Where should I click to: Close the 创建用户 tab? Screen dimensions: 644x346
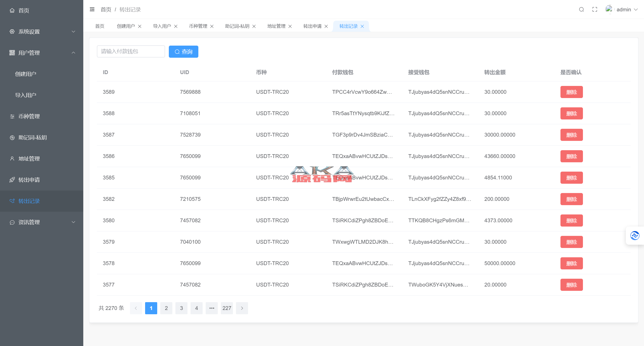point(140,26)
